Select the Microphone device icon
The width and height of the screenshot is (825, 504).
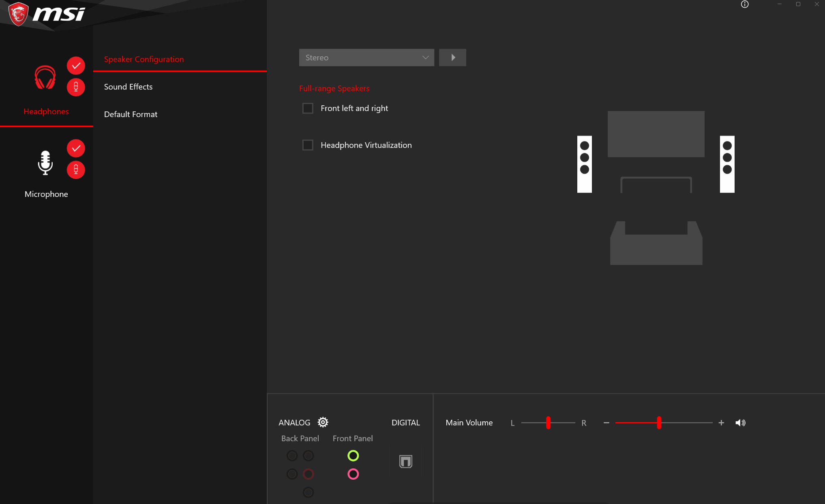click(x=45, y=162)
